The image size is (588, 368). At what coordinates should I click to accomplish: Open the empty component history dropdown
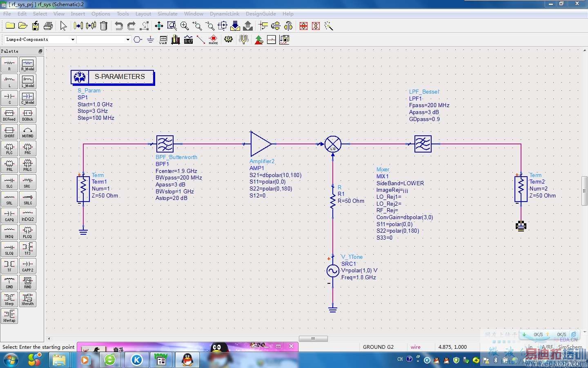pyautogui.click(x=127, y=40)
